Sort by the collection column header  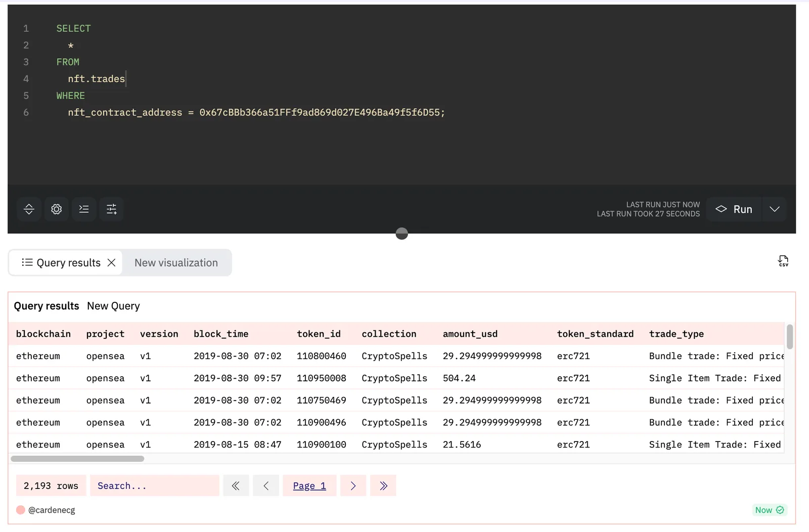(389, 334)
